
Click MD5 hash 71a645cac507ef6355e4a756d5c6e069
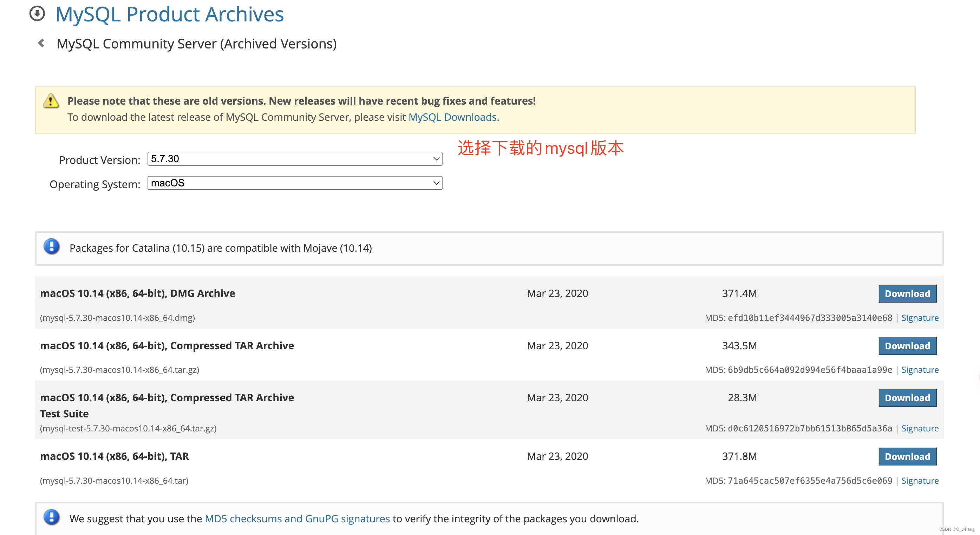(x=810, y=481)
